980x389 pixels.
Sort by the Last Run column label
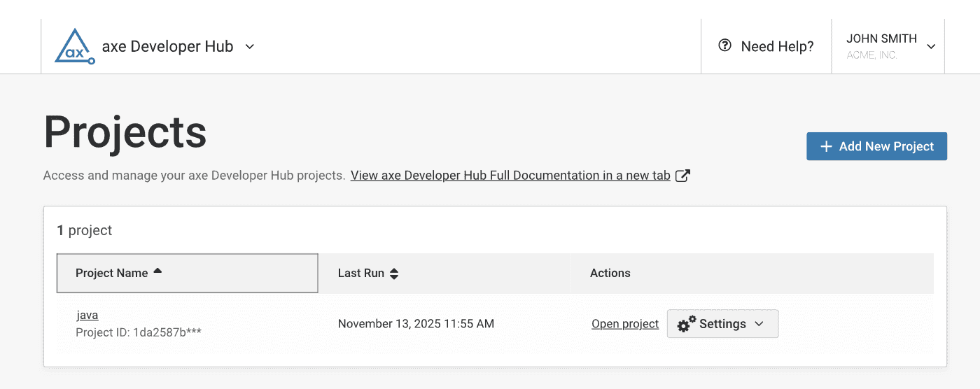click(x=360, y=273)
